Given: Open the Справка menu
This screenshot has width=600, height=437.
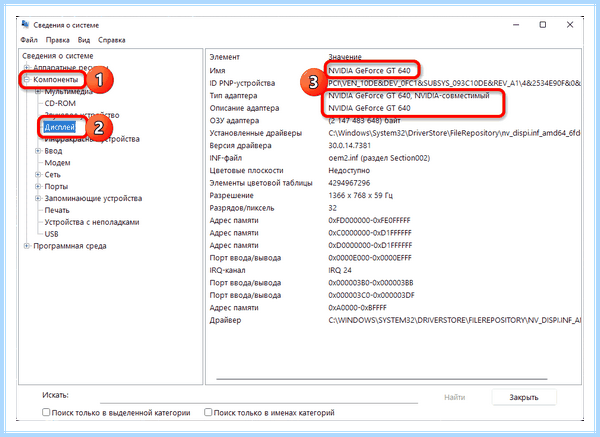Looking at the screenshot, I should click(x=111, y=40).
